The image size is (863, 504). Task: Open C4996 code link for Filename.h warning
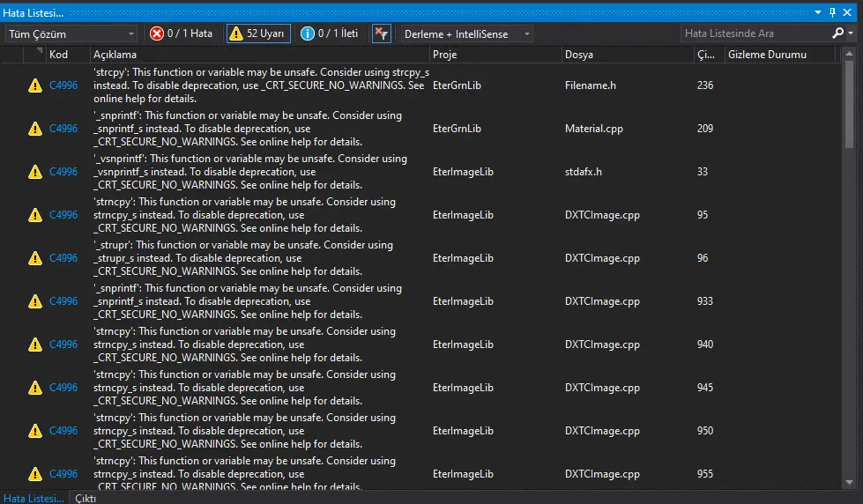point(63,85)
